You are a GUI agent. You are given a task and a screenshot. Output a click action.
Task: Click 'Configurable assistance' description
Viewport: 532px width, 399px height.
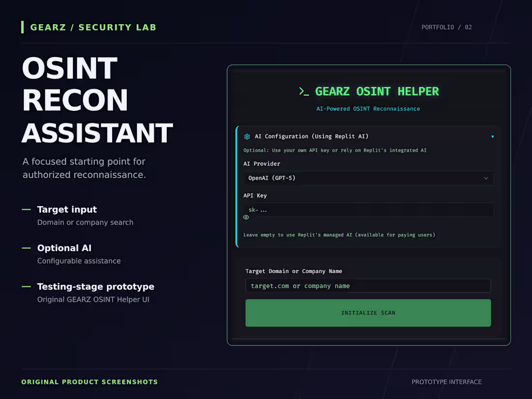[x=79, y=261]
